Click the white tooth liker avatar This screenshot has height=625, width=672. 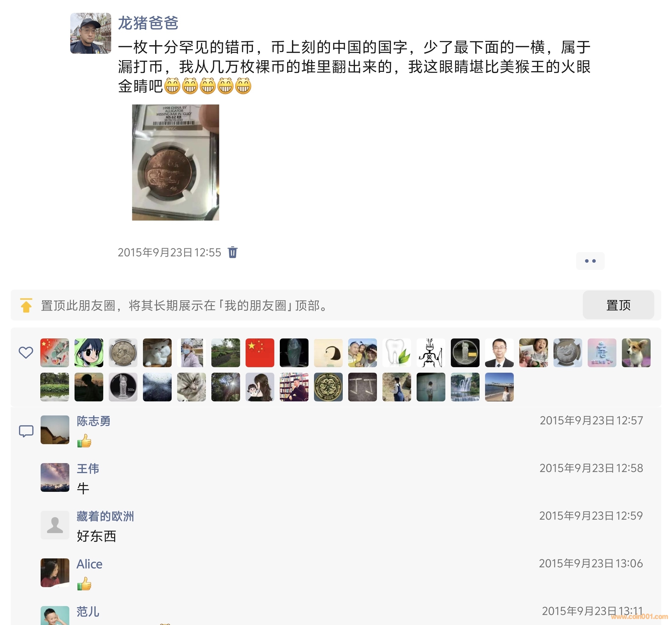[396, 353]
